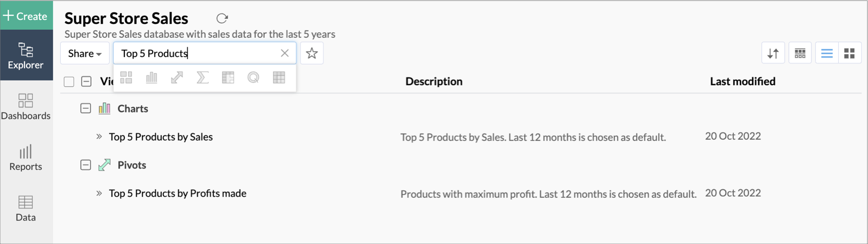868x244 pixels.
Task: Filter by summary view sigma icon
Action: [x=203, y=78]
